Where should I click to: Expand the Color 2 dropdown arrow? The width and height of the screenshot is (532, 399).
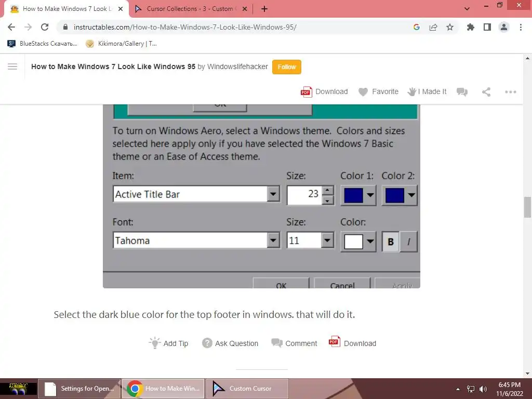pos(411,195)
